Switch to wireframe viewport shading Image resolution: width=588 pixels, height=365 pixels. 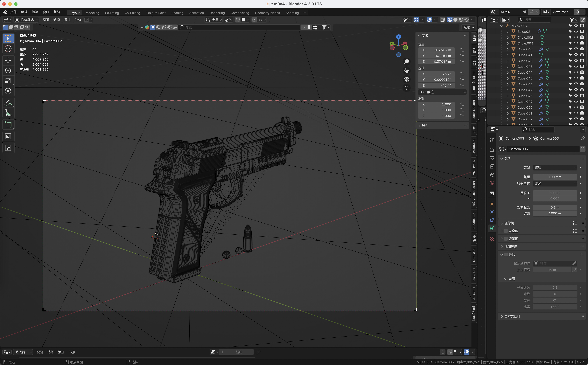pos(450,20)
